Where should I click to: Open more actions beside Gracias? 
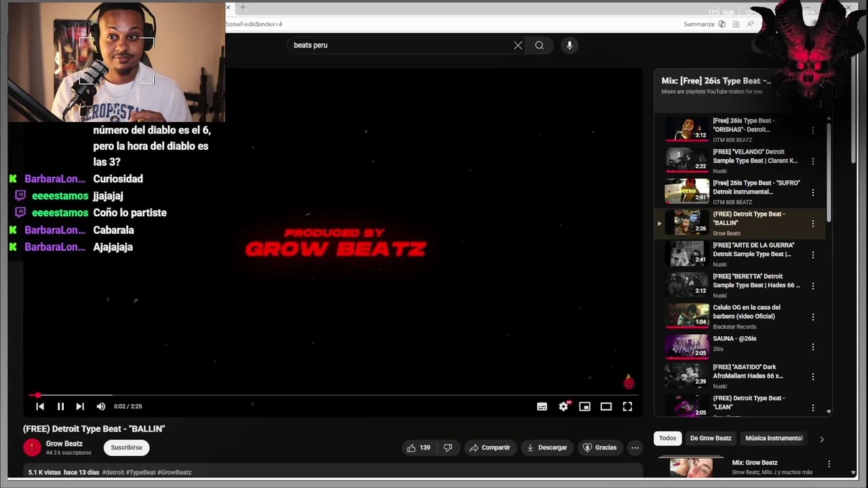635,447
